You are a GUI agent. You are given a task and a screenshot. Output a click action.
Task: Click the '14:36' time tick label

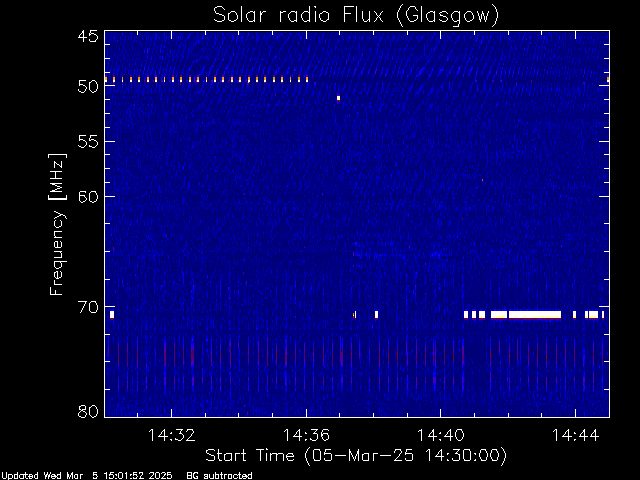(x=306, y=435)
